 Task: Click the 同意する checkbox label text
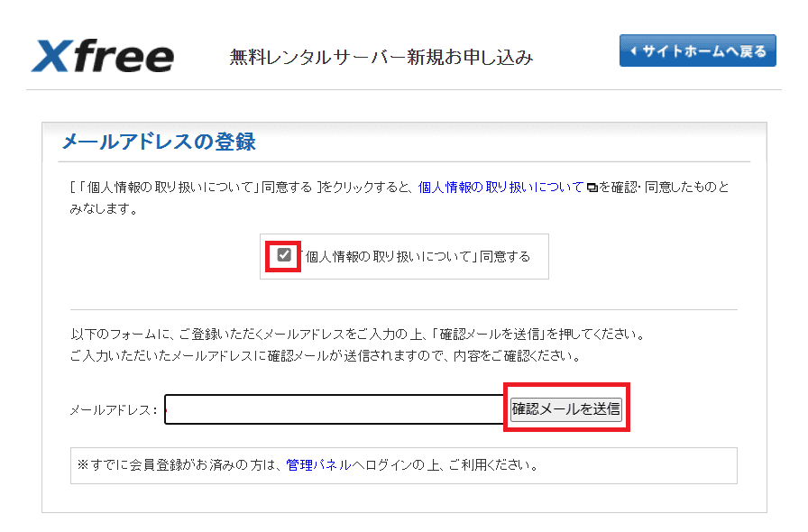click(x=417, y=256)
